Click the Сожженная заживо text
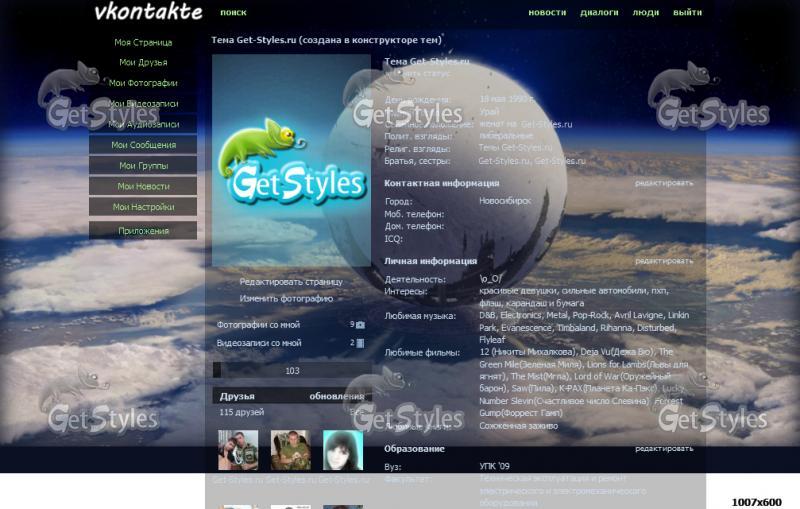This screenshot has height=509, width=800. (x=518, y=425)
